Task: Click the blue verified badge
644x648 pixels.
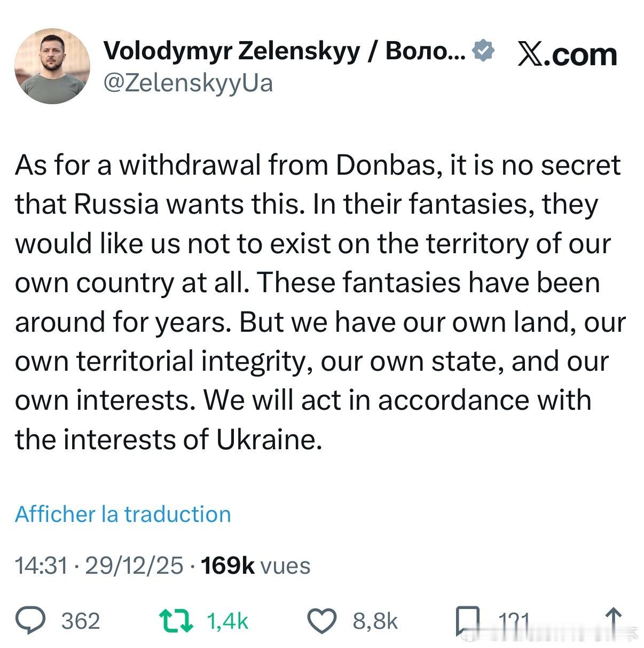Action: pyautogui.click(x=484, y=50)
